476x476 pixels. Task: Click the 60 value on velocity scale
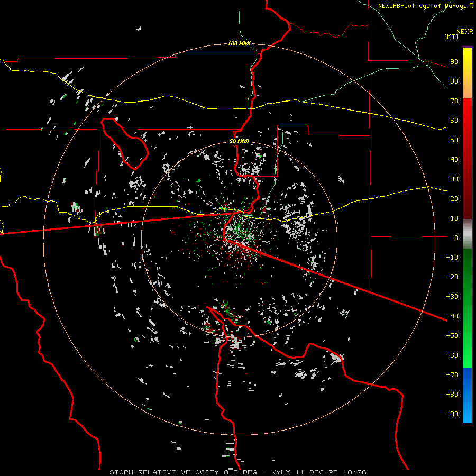pyautogui.click(x=454, y=121)
